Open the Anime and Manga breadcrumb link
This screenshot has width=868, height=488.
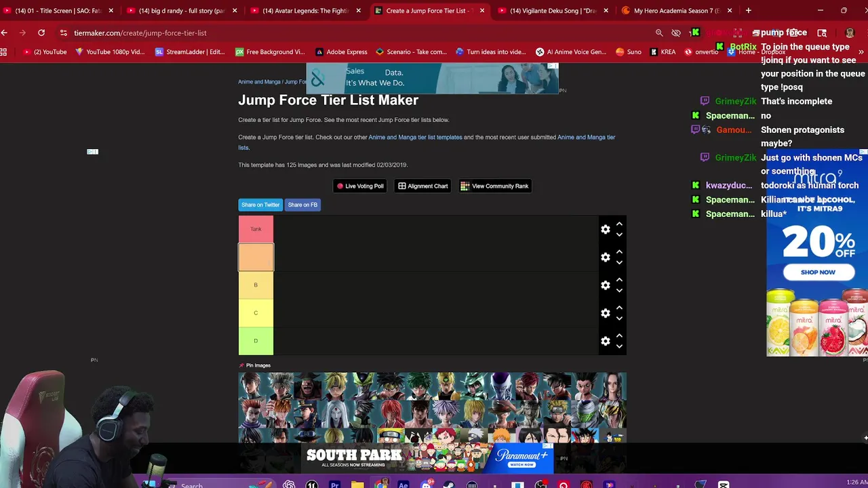coord(259,82)
